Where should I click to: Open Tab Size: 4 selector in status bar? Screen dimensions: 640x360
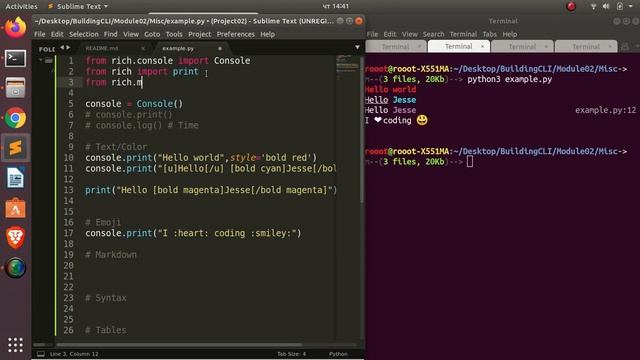[x=291, y=354]
